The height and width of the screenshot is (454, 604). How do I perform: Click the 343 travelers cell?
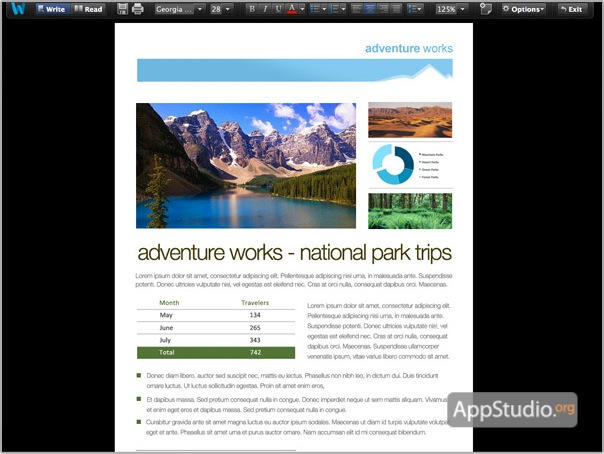(255, 340)
